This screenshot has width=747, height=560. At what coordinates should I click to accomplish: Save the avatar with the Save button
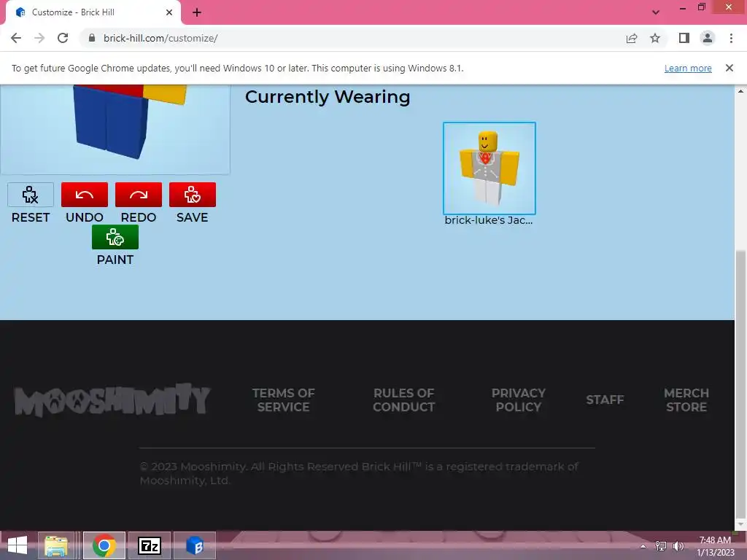pos(192,195)
